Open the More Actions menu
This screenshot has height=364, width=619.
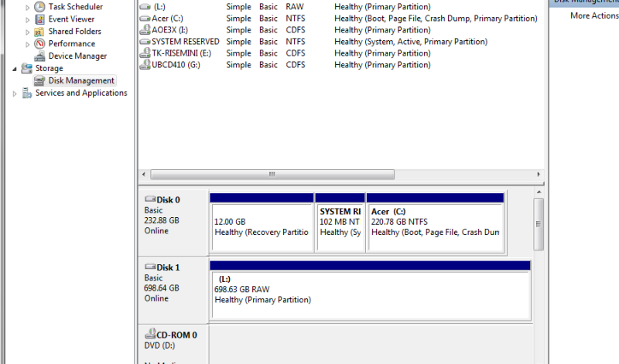[594, 15]
